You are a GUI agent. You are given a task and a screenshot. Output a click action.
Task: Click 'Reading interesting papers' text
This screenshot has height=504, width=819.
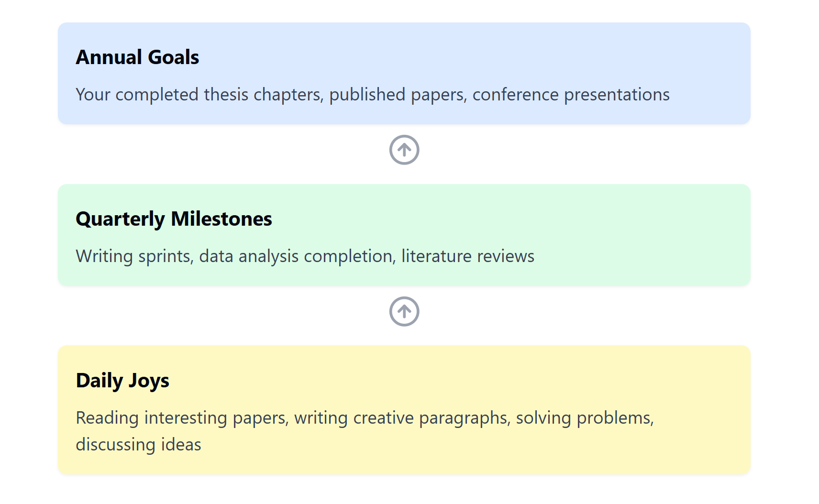181,418
